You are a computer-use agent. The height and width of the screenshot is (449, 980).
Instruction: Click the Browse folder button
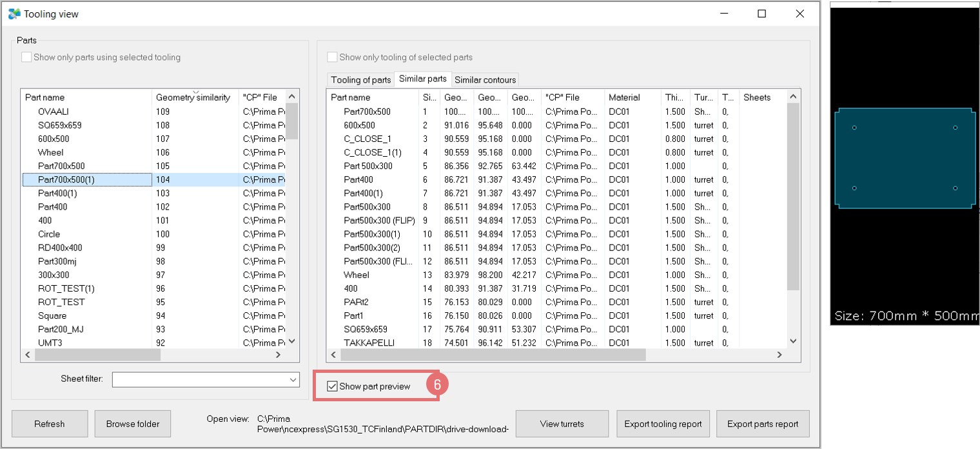[x=133, y=424]
